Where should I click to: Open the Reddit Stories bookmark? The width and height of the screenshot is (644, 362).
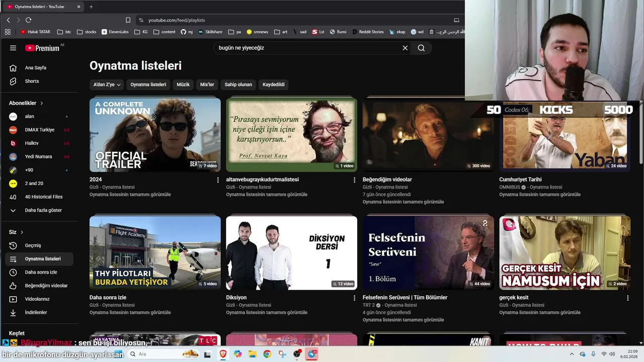pyautogui.click(x=368, y=32)
